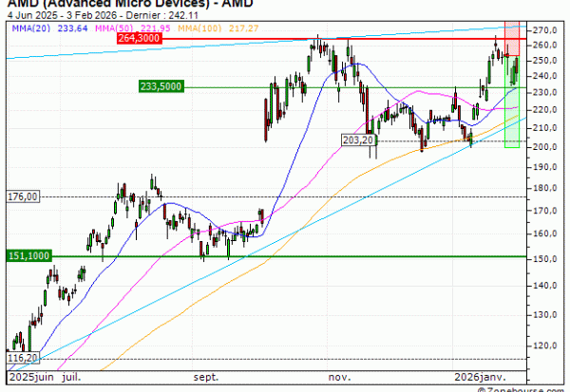
Task: Click the 176,00 dashed level label
Action: [23, 196]
